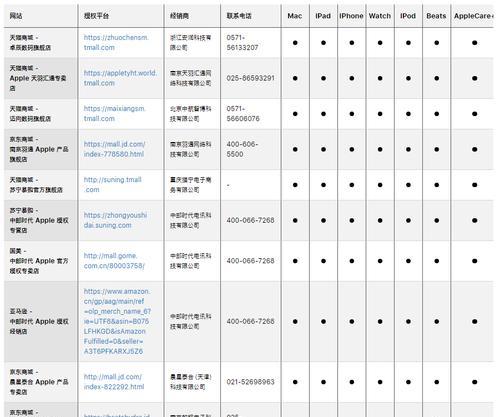Open the maixiangsm.tmall.com link

(115, 114)
